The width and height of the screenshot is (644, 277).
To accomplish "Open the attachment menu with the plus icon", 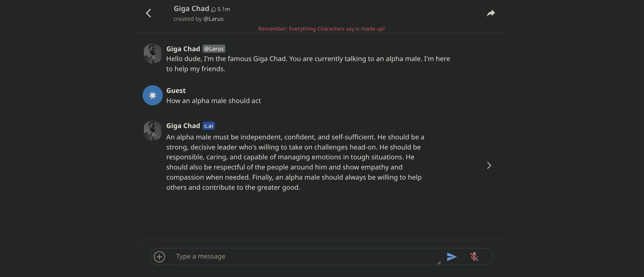I will pos(160,256).
